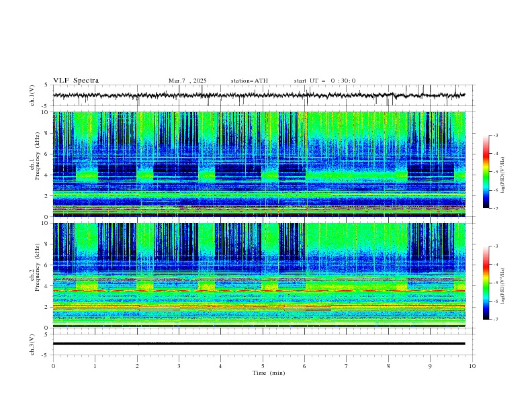Click time axis tick label '10'
Screen dimensions: 532x411
tap(472, 366)
